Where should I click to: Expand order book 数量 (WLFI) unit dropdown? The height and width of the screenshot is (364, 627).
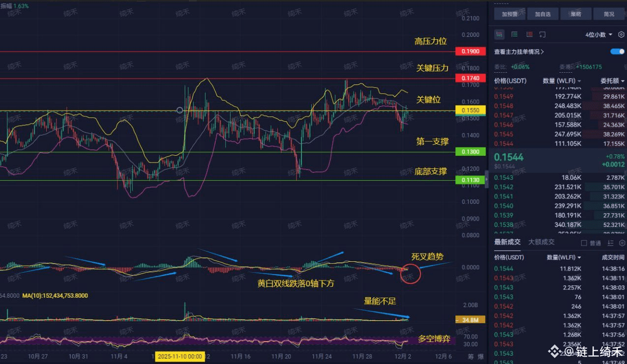point(562,81)
